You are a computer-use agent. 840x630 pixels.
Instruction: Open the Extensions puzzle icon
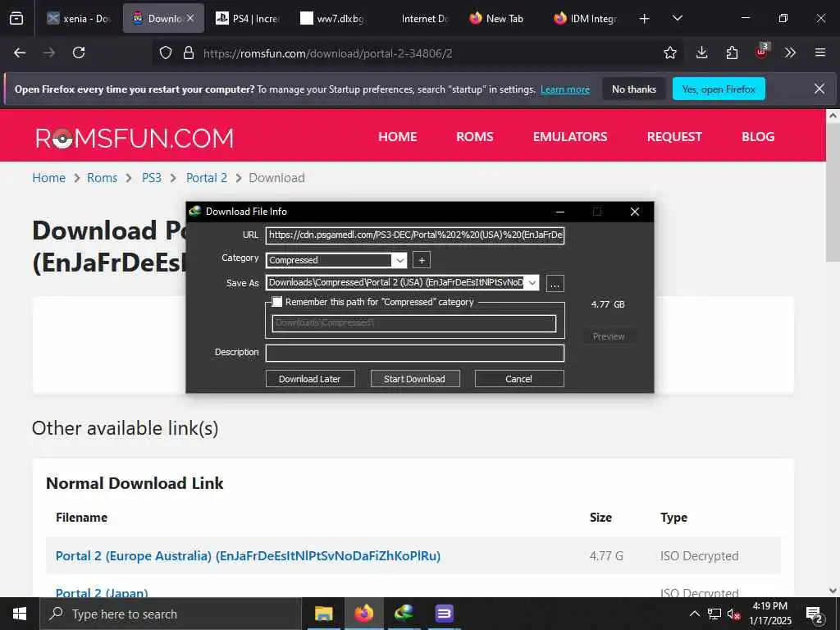732,52
